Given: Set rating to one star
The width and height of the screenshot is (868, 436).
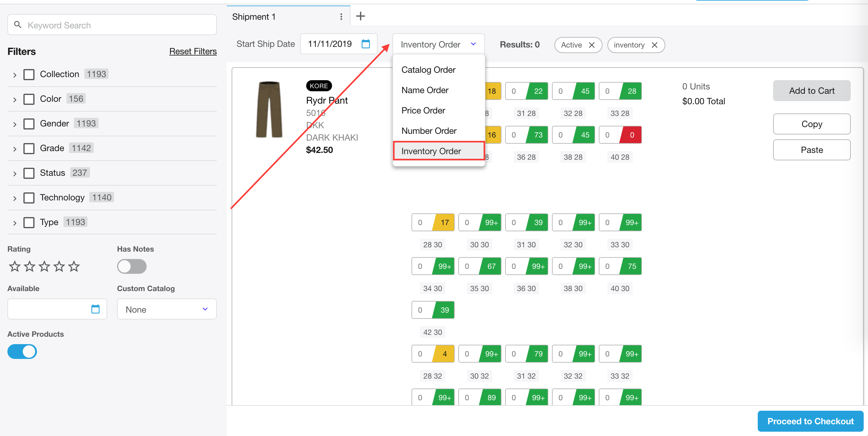Looking at the screenshot, I should [14, 266].
